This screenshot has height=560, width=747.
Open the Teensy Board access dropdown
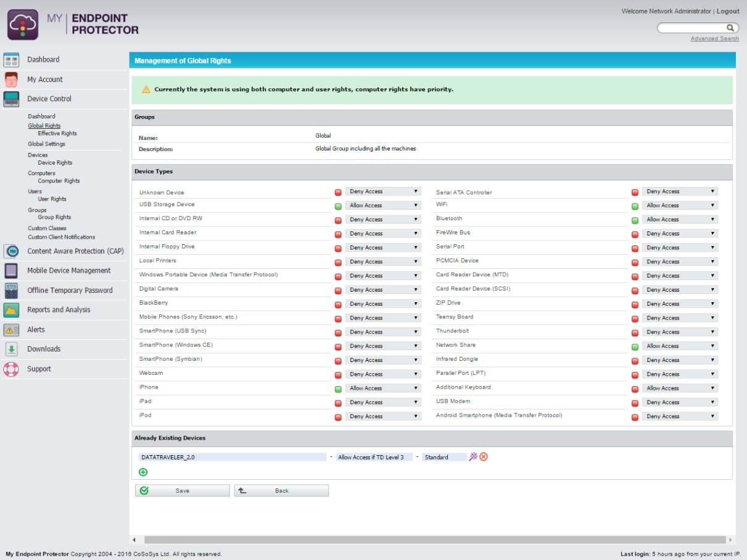(680, 318)
